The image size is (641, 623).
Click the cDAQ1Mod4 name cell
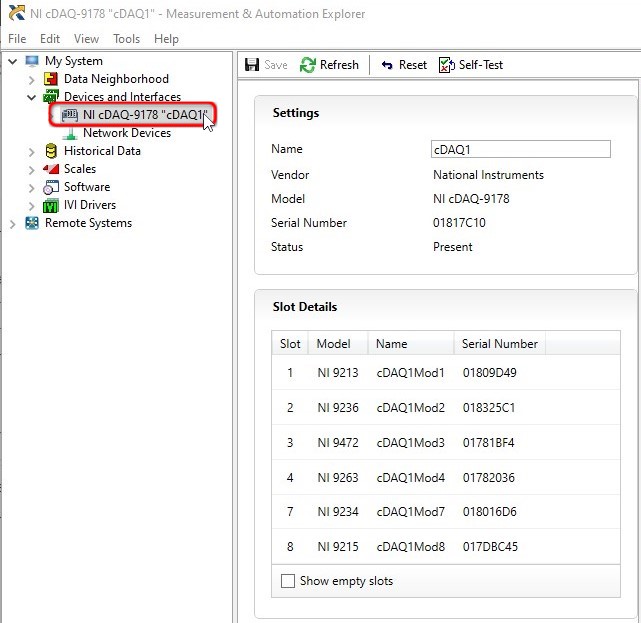[410, 477]
